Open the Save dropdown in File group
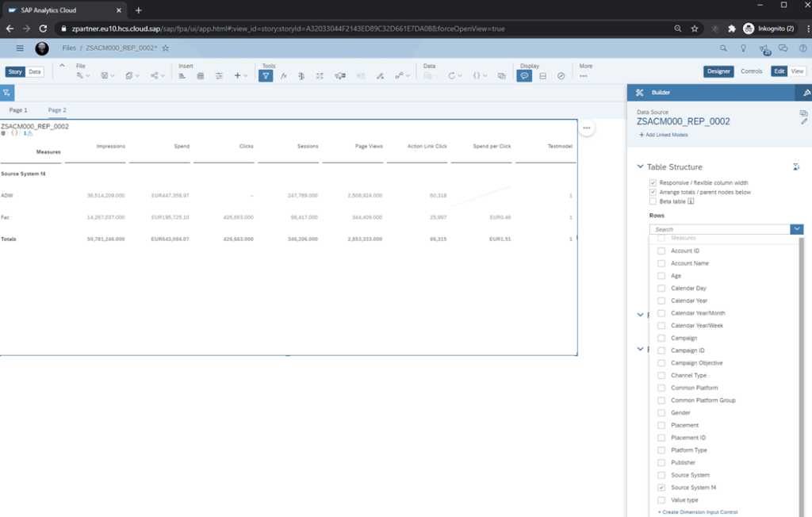812x517 pixels. click(108, 75)
